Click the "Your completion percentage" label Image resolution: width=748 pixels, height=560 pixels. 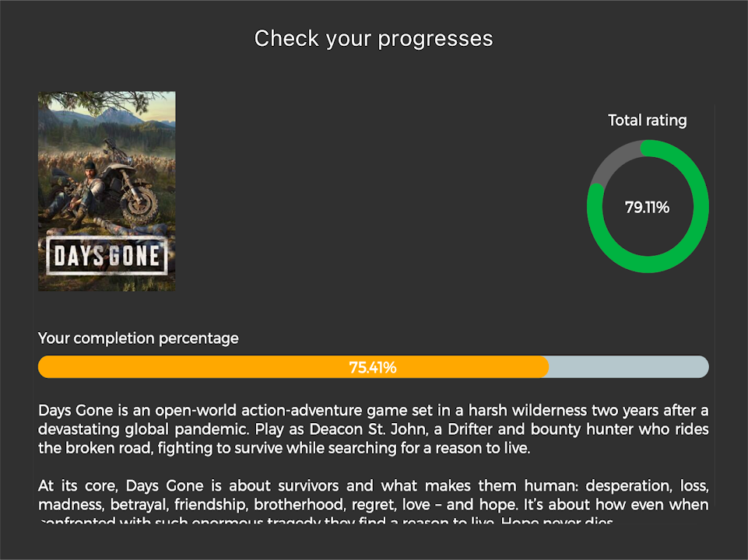tap(139, 338)
